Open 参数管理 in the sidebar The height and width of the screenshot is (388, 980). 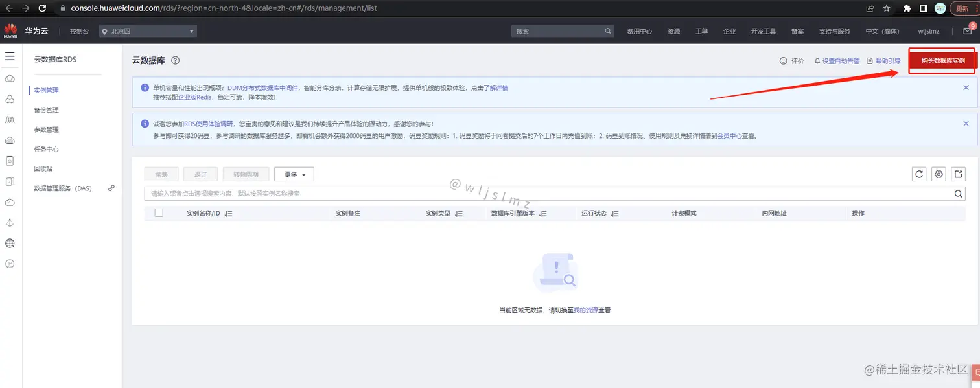pyautogui.click(x=46, y=130)
